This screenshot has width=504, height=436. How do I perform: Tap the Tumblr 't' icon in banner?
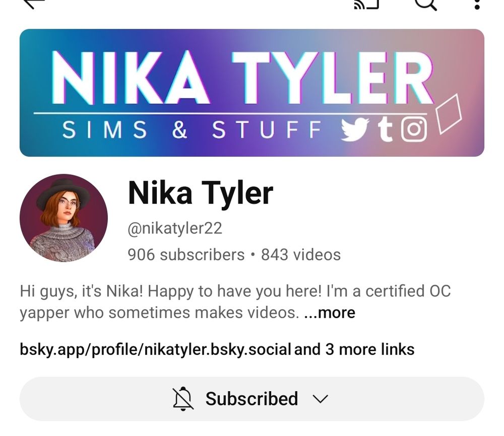click(x=385, y=130)
